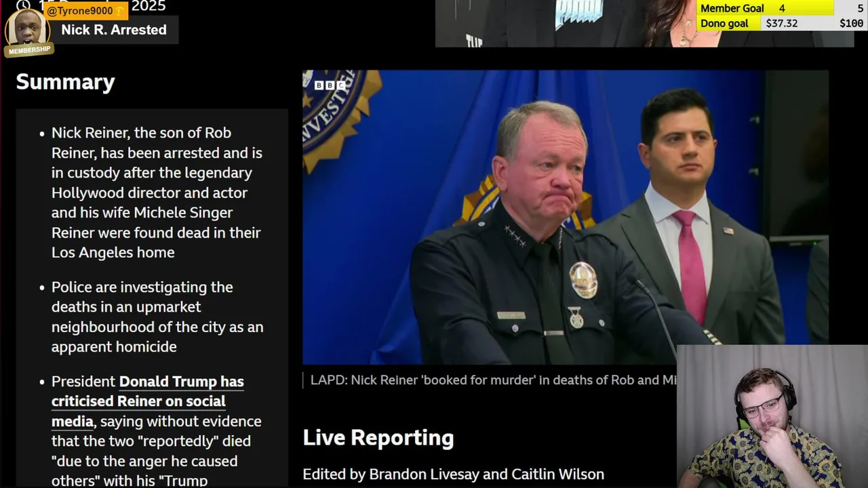Click the MEMBERSHIP badge under avatar
868x488 pixels.
tap(29, 50)
